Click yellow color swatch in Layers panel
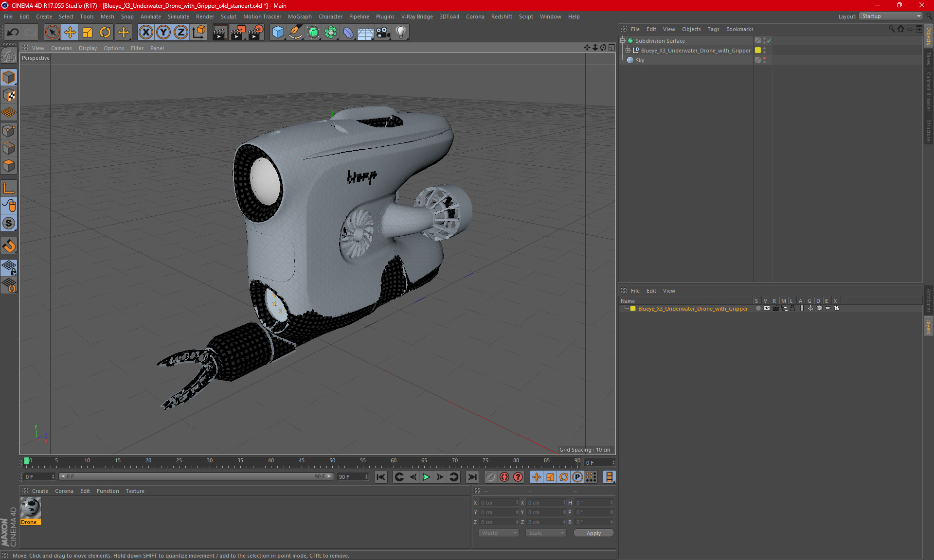Screen dimensions: 934x560 tap(633, 309)
